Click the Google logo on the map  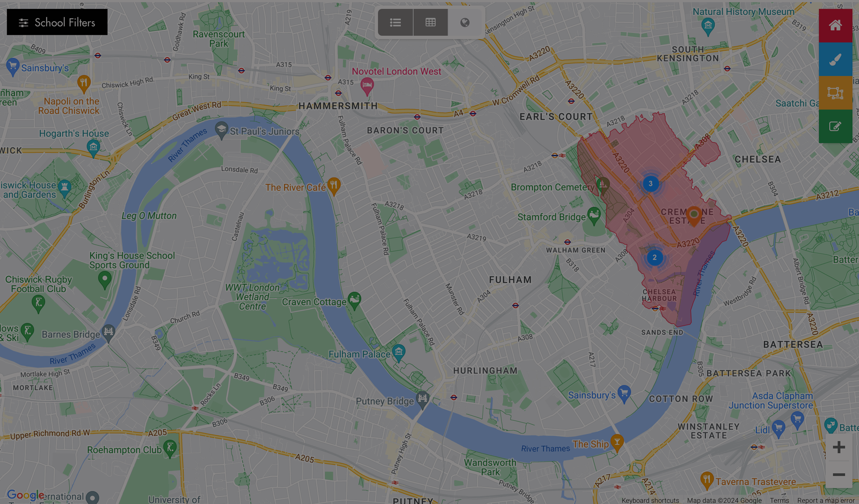[x=26, y=495]
